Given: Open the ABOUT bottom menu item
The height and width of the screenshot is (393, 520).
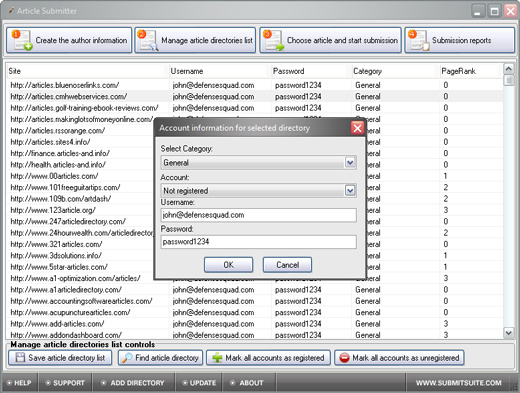Looking at the screenshot, I should (248, 383).
